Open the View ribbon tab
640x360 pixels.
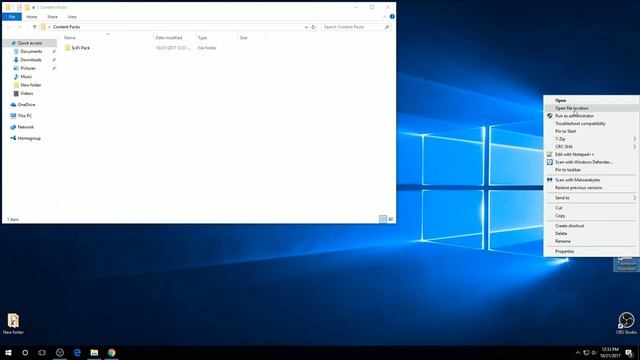point(72,17)
